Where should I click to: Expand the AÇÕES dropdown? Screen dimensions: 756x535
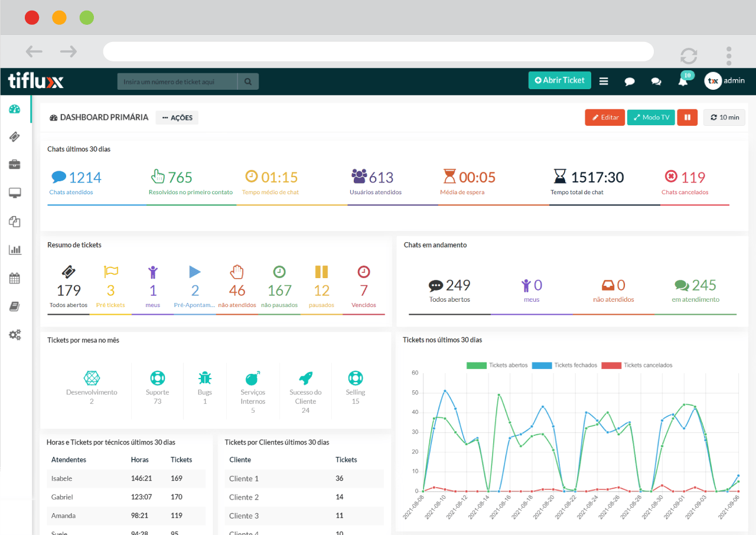177,118
